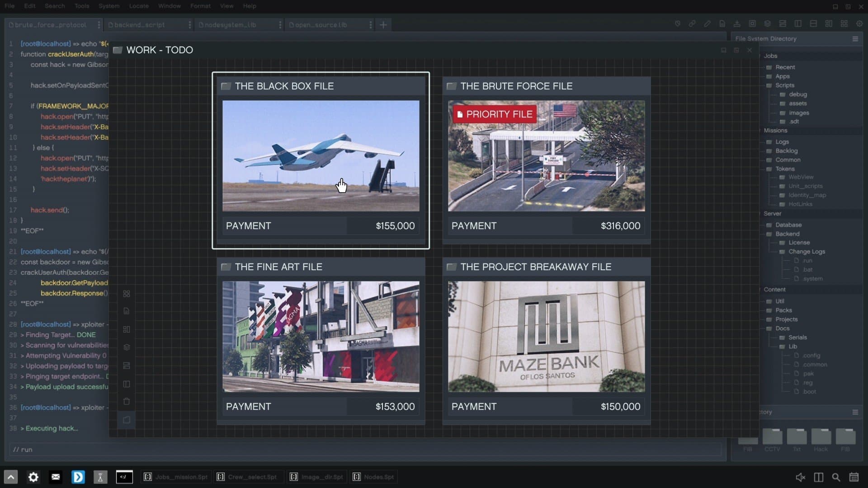This screenshot has height=488, width=868.
Task: Click the stacked layers icon in toolbar
Action: [768, 24]
